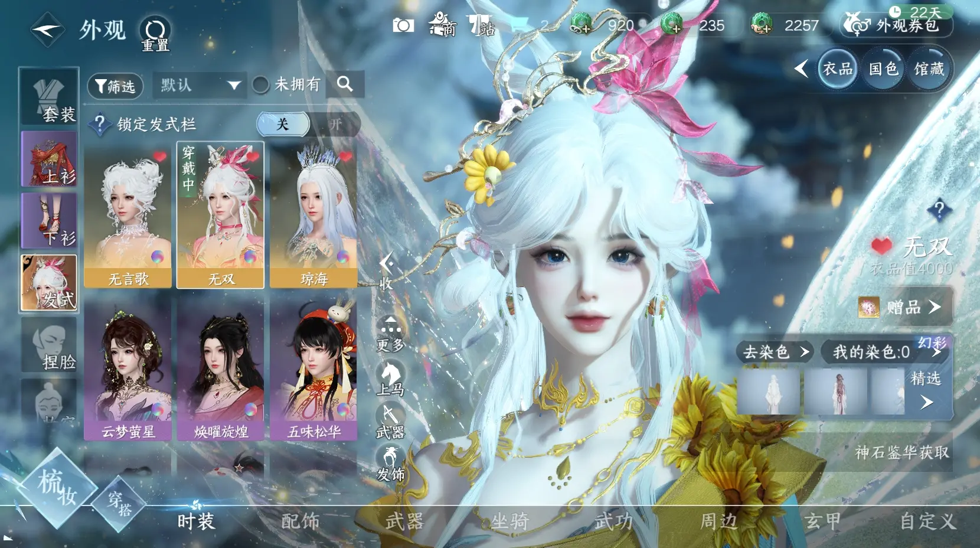
Task: Go back with the arrow icon
Action: coord(47,29)
